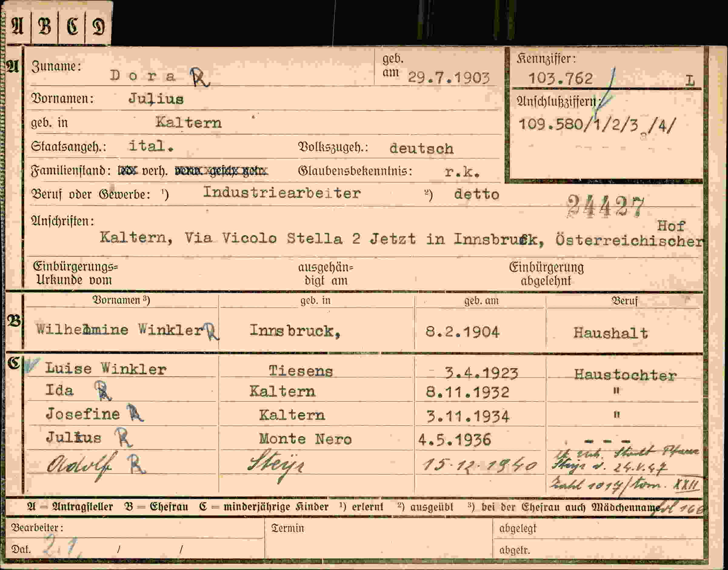
Task: Click the stamped number "24427"
Action: tap(605, 206)
